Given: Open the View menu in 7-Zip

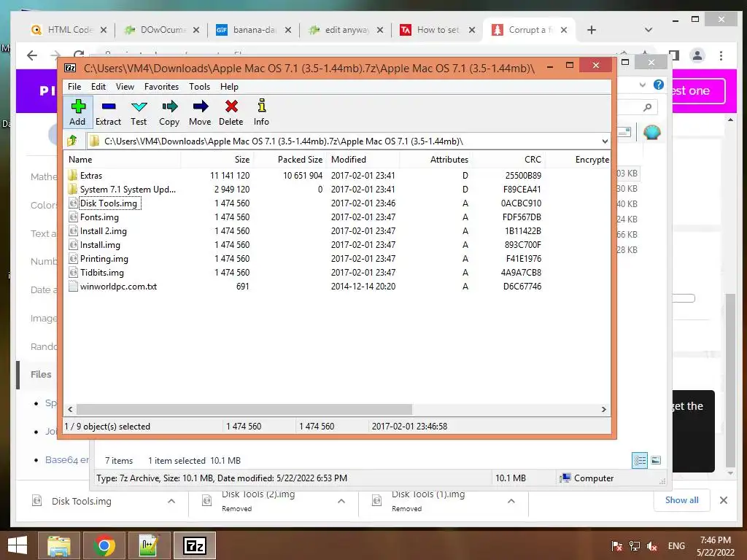Looking at the screenshot, I should coord(125,87).
